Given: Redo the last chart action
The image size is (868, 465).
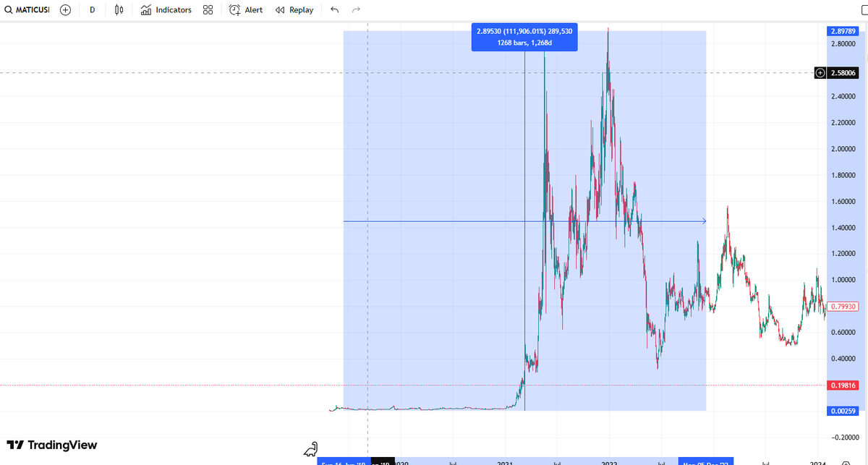Looking at the screenshot, I should (355, 10).
